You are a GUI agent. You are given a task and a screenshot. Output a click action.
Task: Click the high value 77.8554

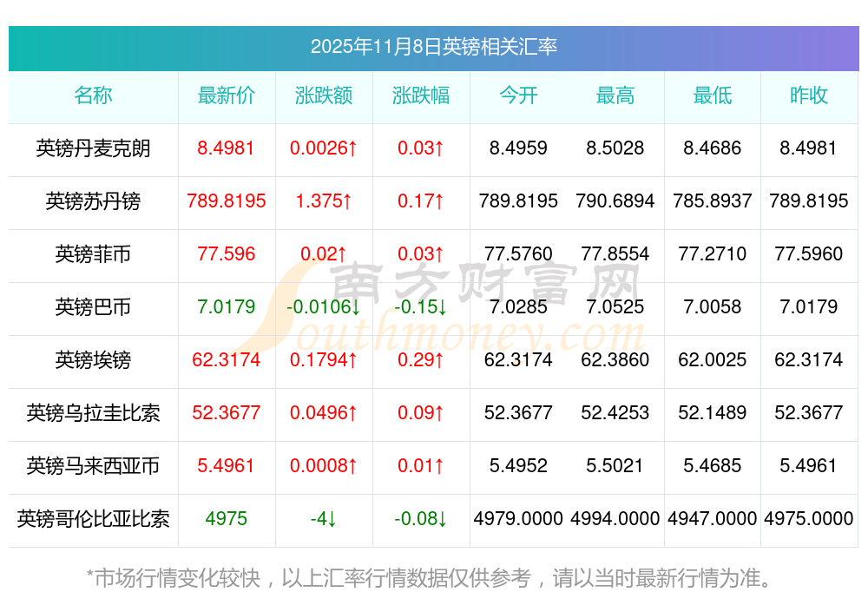point(615,254)
